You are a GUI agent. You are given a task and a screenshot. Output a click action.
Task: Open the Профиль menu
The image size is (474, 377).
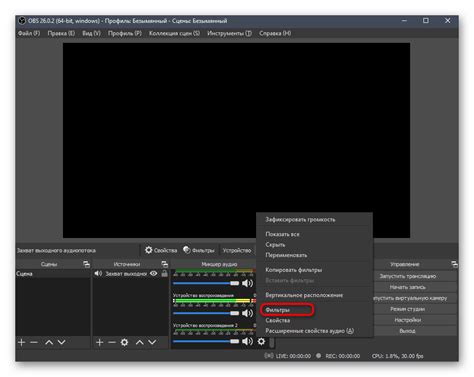(125, 33)
